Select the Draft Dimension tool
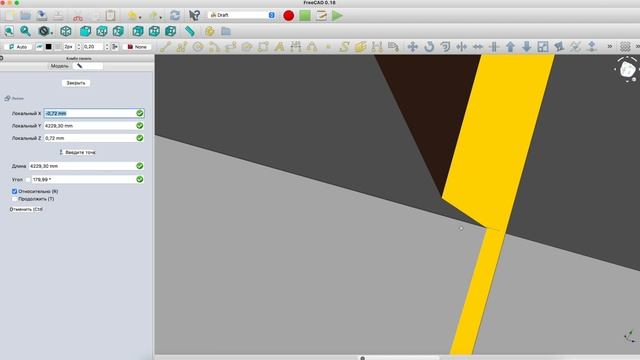 [x=296, y=47]
